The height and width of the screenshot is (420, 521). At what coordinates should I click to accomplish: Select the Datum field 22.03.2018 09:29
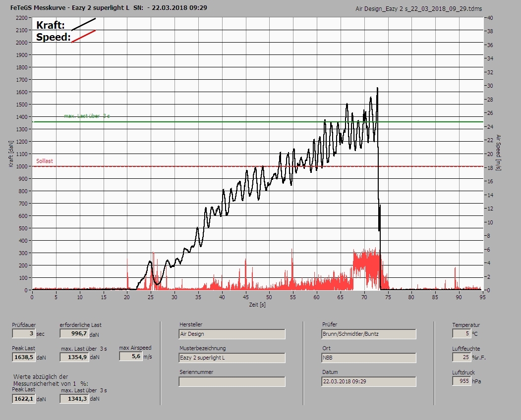pos(369,382)
